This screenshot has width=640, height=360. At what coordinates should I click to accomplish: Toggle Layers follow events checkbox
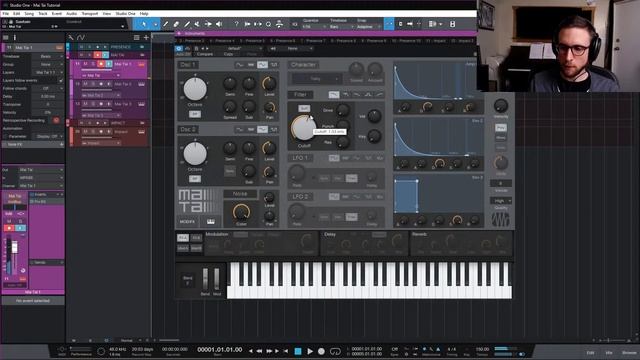(61, 80)
